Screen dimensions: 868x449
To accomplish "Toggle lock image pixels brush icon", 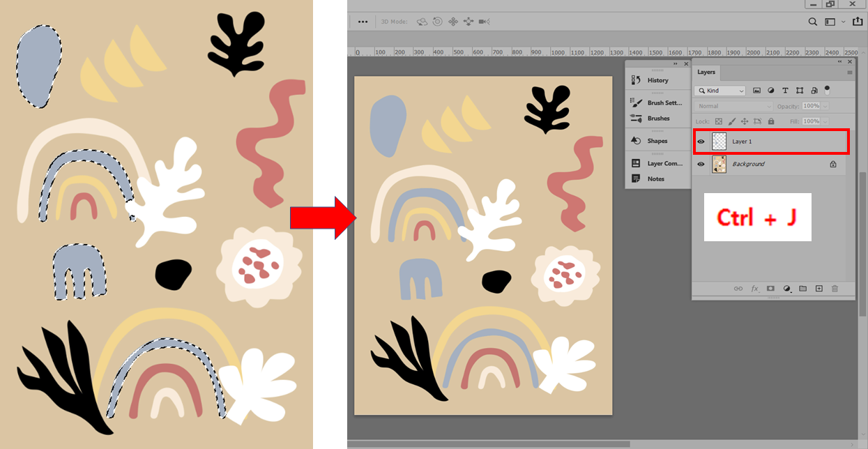I will point(732,121).
